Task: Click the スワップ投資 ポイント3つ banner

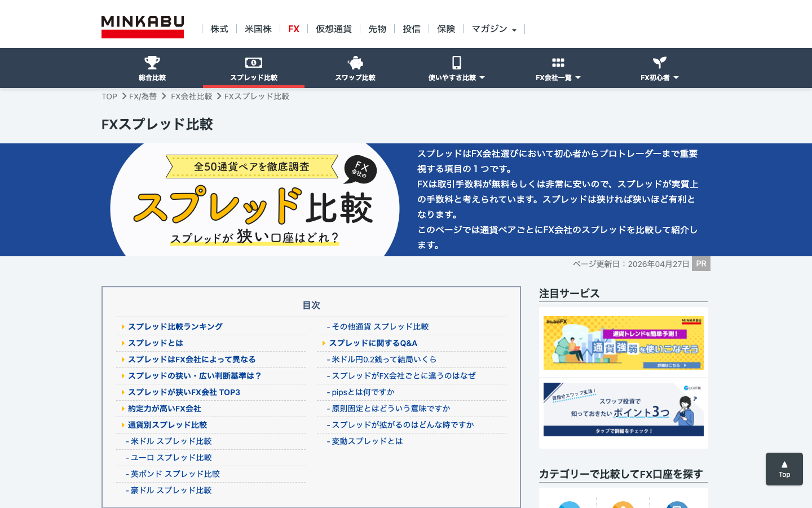Action: (624, 410)
